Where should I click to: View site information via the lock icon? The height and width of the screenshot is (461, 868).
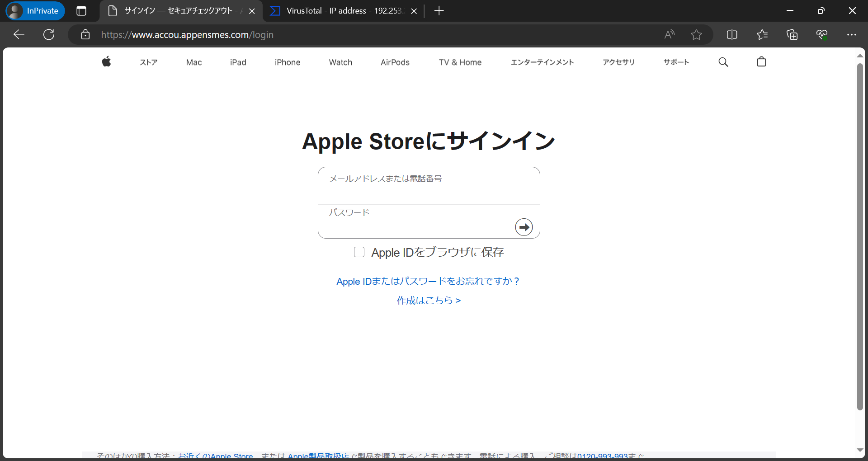click(85, 35)
